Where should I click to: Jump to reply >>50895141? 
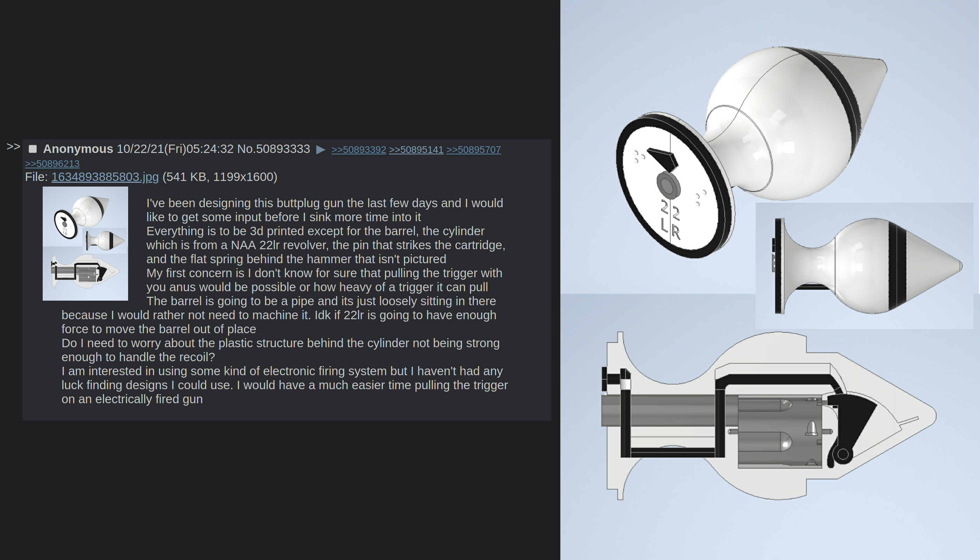pos(416,149)
